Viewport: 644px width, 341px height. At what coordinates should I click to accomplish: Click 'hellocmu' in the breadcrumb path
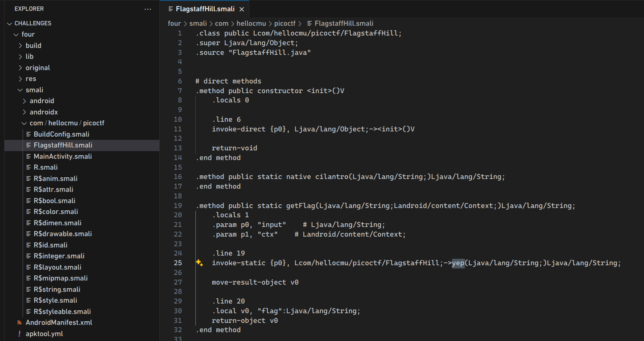click(251, 23)
